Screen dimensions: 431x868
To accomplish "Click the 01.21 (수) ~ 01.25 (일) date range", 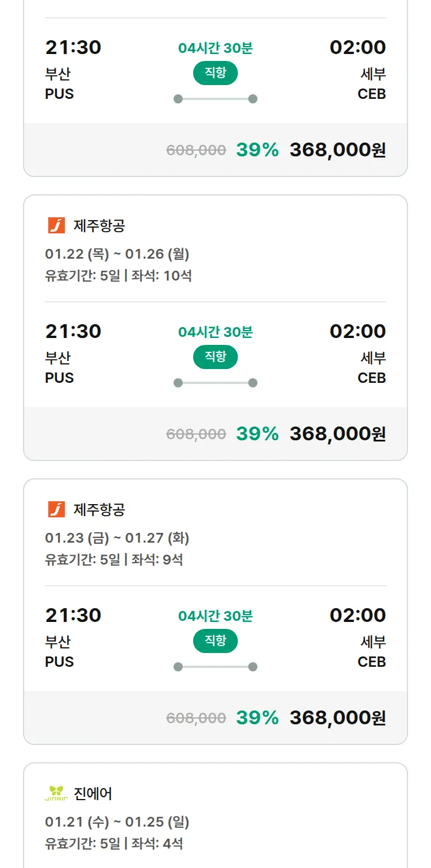I will pos(117,821).
